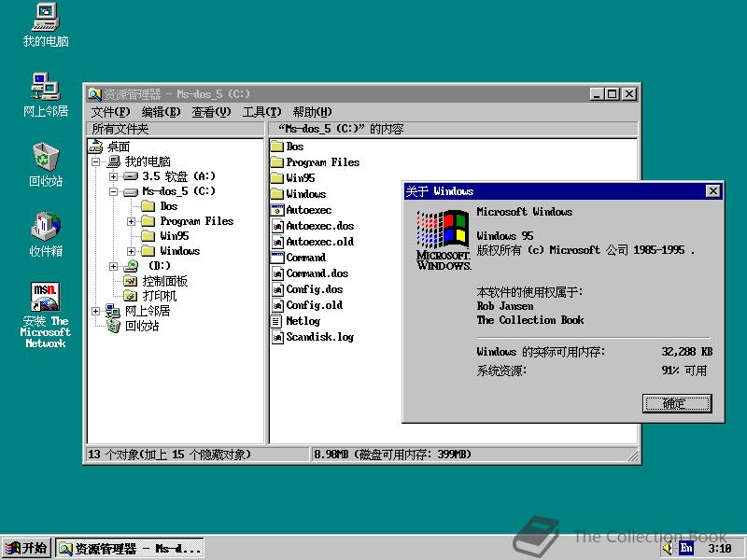
Task: Expand the 网上邻居 tree node
Action: pos(96,311)
